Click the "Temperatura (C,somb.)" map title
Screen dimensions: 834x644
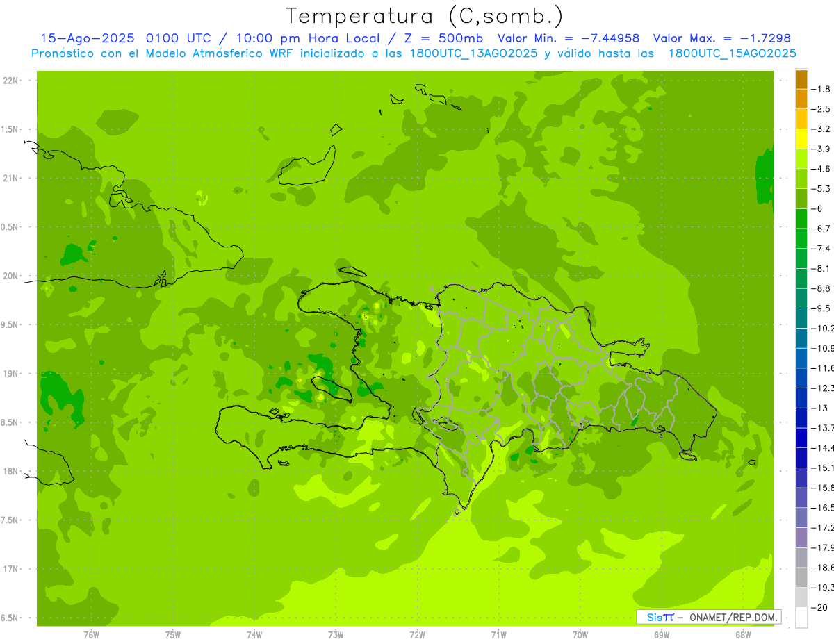pos(425,15)
